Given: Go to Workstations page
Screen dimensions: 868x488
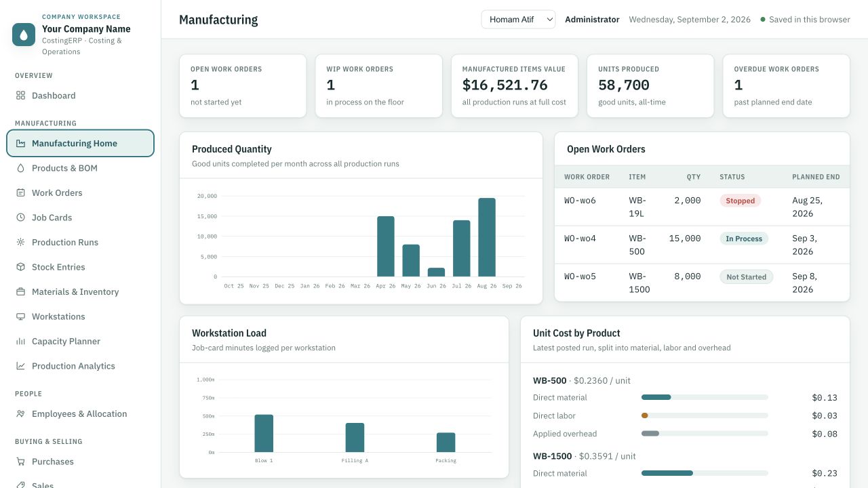Looking at the screenshot, I should click(81, 317).
